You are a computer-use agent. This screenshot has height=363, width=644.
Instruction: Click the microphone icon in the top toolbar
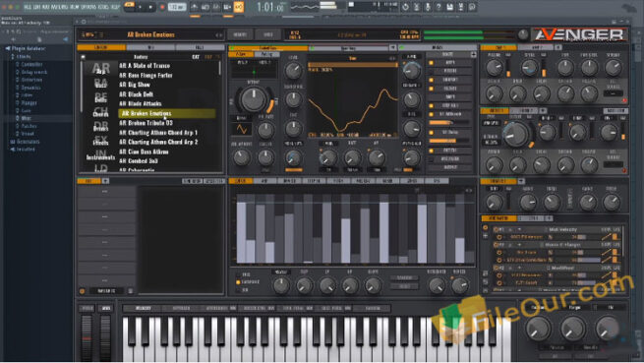pyautogui.click(x=428, y=7)
